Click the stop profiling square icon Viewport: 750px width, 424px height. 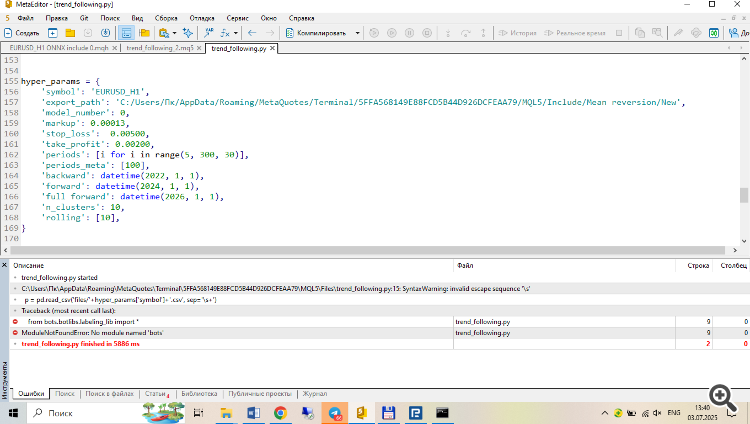tap(619, 33)
